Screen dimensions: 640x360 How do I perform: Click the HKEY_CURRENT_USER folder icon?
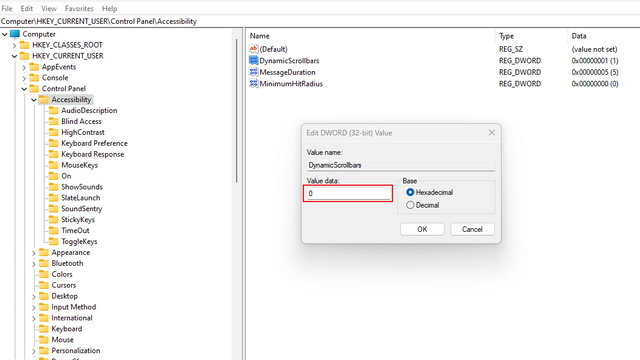click(x=25, y=56)
